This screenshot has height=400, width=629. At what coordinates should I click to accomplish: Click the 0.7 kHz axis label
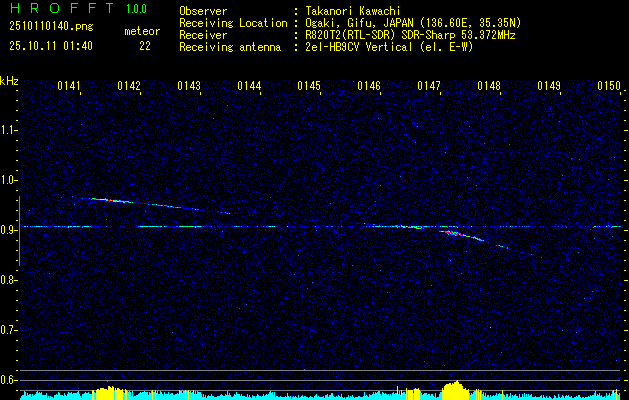pos(8,330)
